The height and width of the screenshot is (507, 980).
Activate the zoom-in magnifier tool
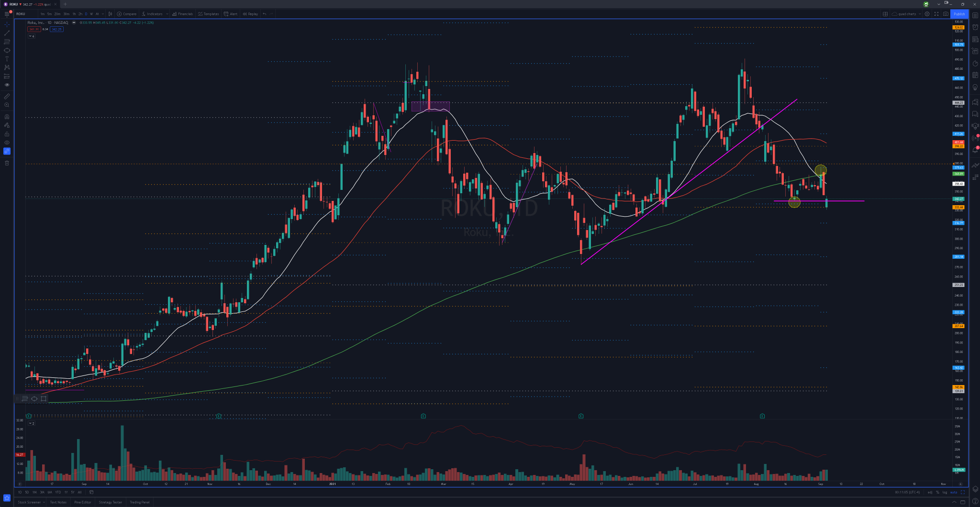[7, 105]
